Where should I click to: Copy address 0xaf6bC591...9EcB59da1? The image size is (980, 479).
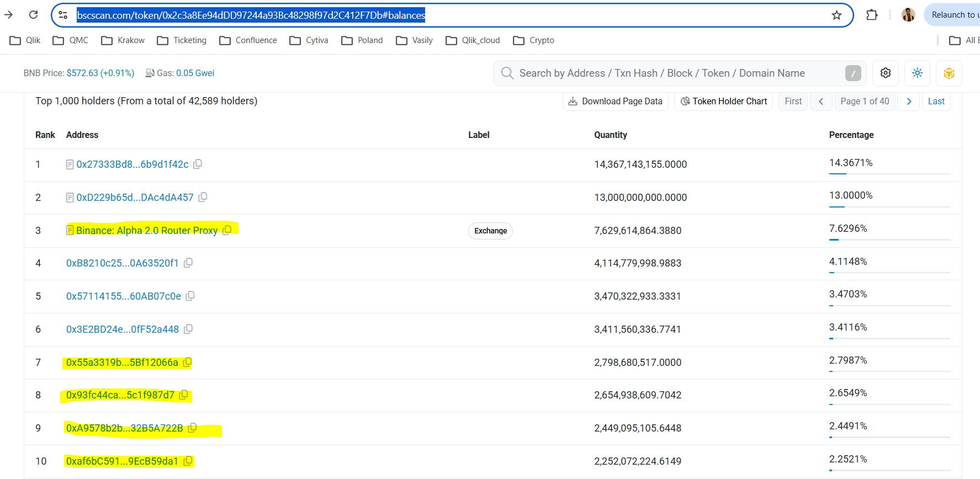pos(188,461)
